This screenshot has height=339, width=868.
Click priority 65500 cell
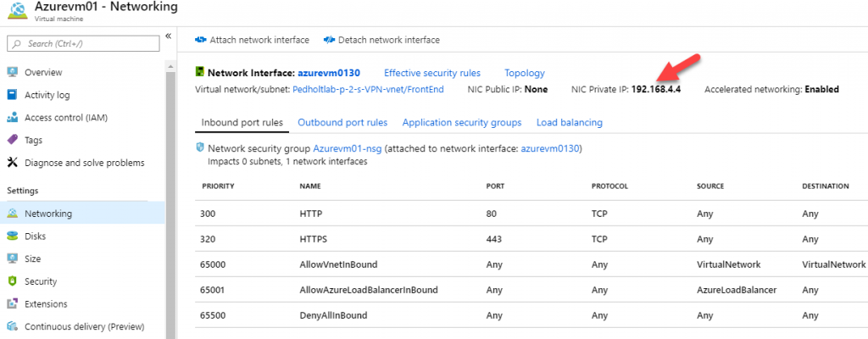click(x=213, y=316)
